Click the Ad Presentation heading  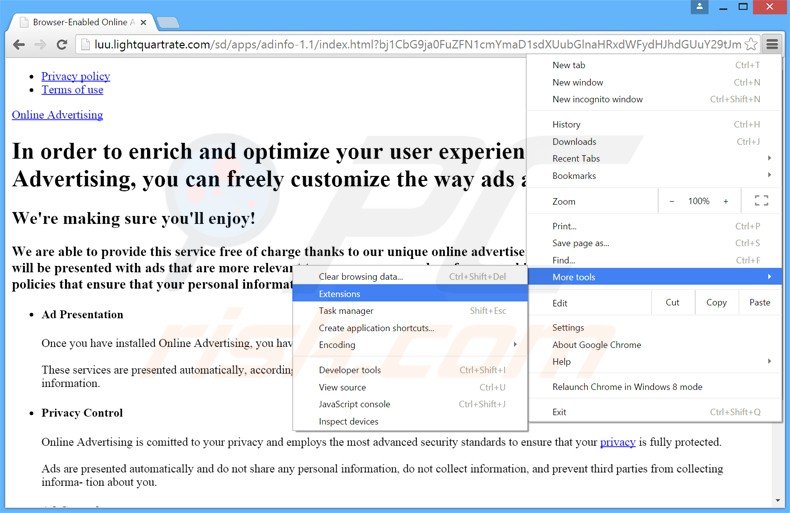click(82, 314)
